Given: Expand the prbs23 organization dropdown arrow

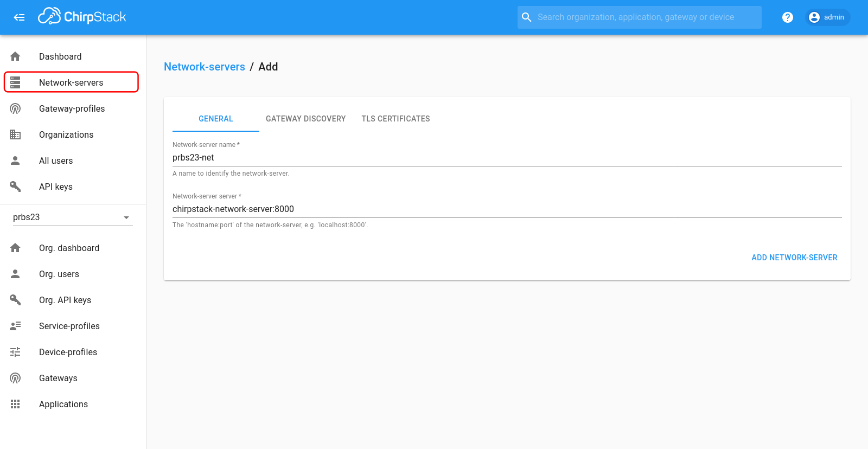Looking at the screenshot, I should [x=126, y=217].
